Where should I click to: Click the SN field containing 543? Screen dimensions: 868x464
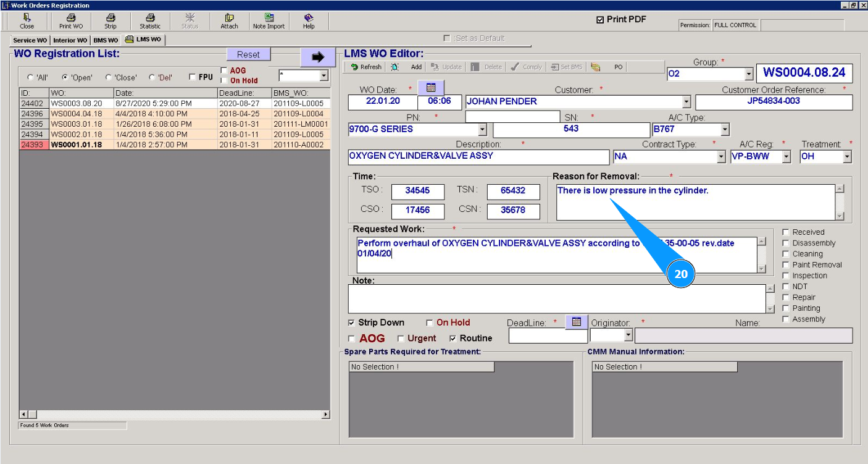tap(572, 130)
